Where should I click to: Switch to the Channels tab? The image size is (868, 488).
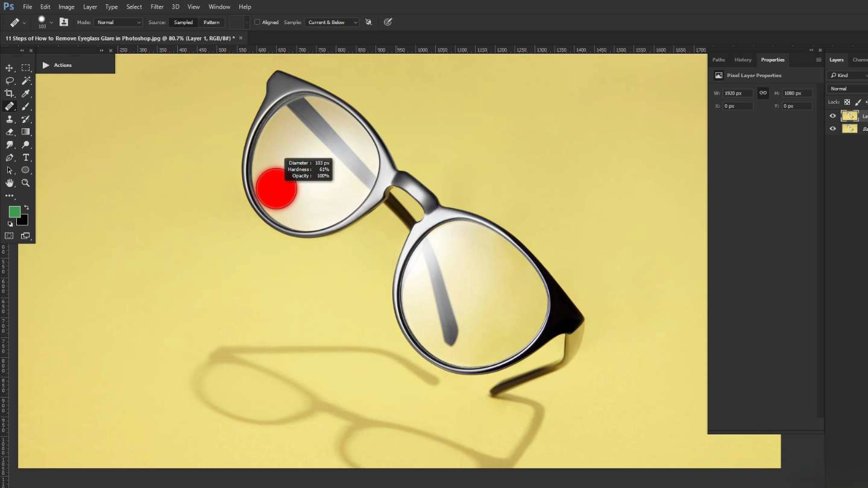pos(860,60)
